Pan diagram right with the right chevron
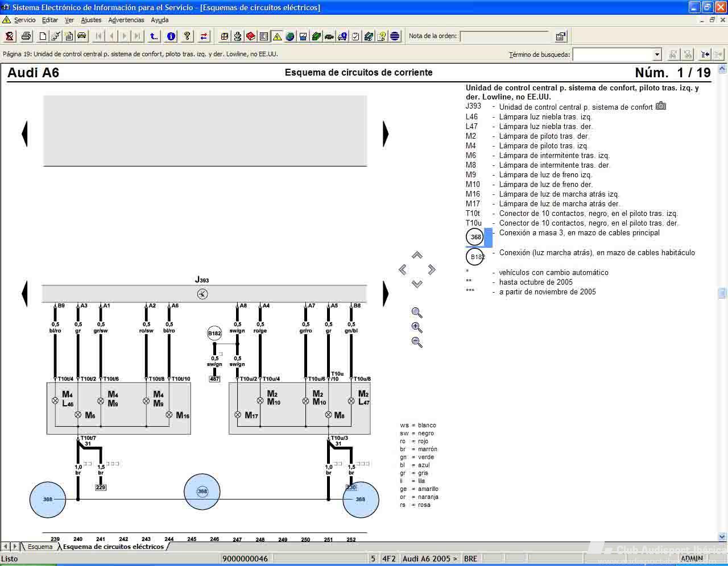This screenshot has width=728, height=566. click(432, 269)
